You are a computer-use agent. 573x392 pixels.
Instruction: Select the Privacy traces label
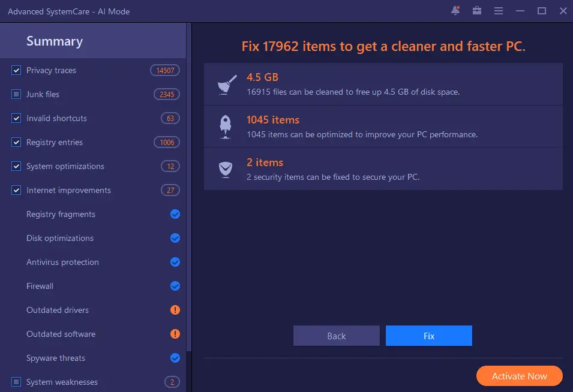(51, 71)
